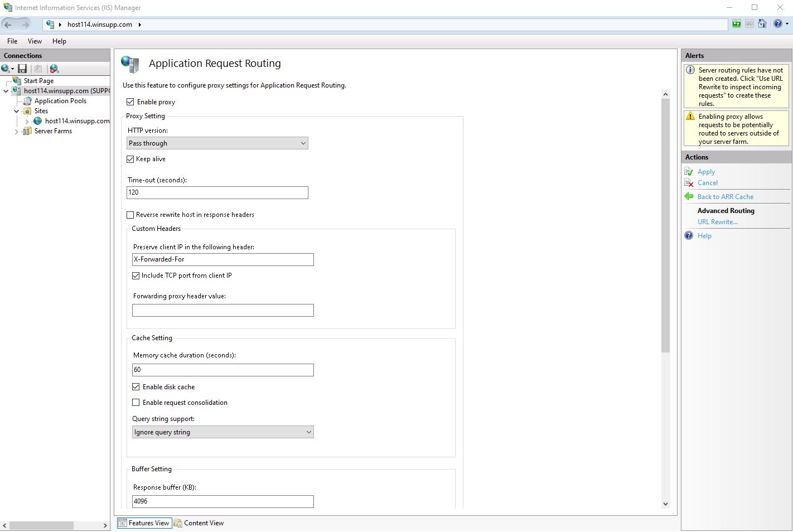Screen dimensions: 793x532
Task: Click the Start Page tree icon
Action: click(x=17, y=81)
